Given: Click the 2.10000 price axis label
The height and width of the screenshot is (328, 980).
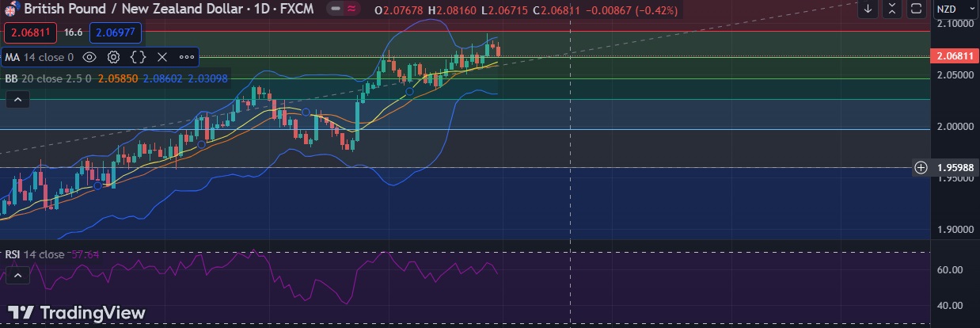Looking at the screenshot, I should point(954,24).
